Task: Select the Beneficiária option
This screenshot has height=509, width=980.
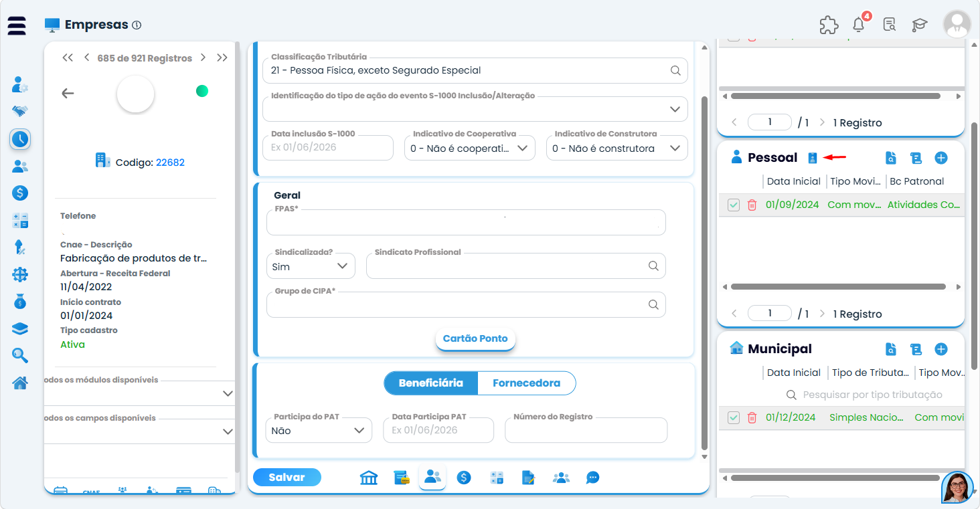Action: point(431,383)
